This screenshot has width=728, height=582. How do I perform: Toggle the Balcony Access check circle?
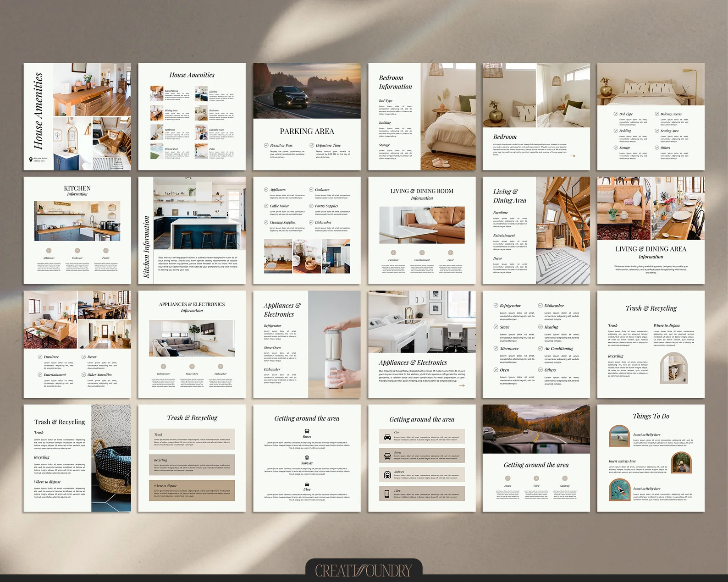656,114
